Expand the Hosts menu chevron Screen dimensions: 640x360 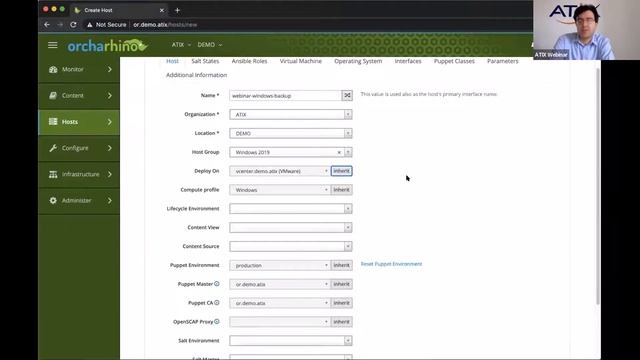click(109, 122)
